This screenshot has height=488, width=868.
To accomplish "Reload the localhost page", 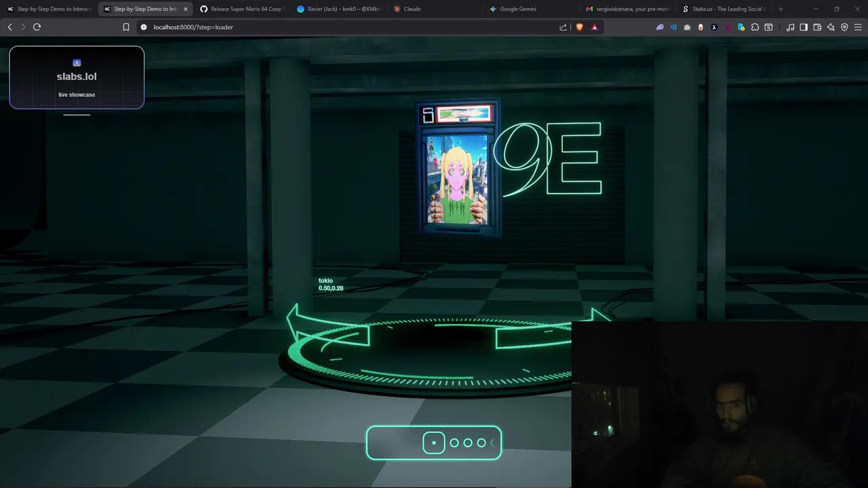I will point(37,27).
